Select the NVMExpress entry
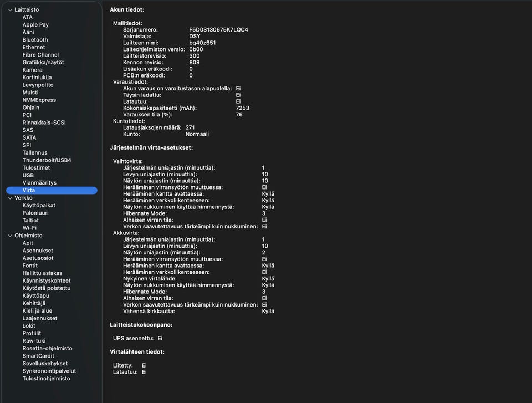This screenshot has height=403, width=532. point(39,100)
